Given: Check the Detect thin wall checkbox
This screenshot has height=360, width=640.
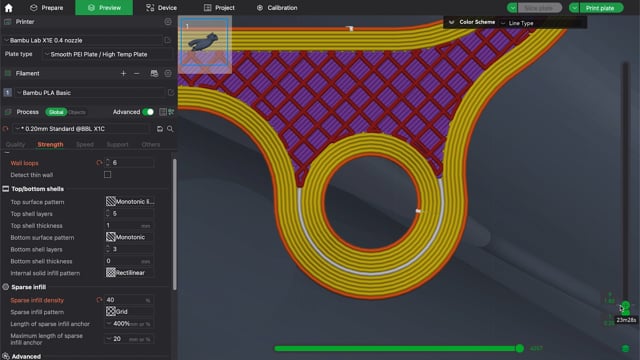Looking at the screenshot, I should tap(107, 175).
